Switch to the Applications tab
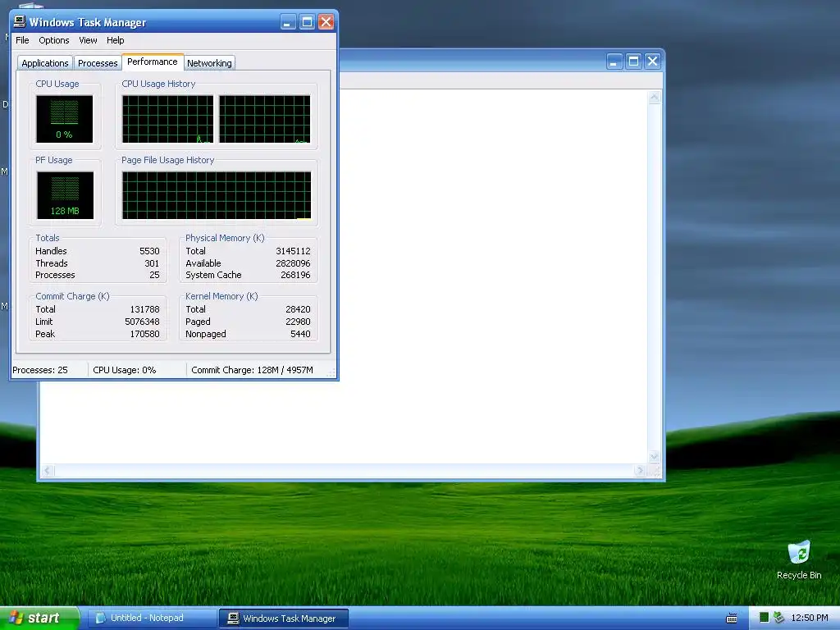Image resolution: width=840 pixels, height=630 pixels. (x=45, y=63)
